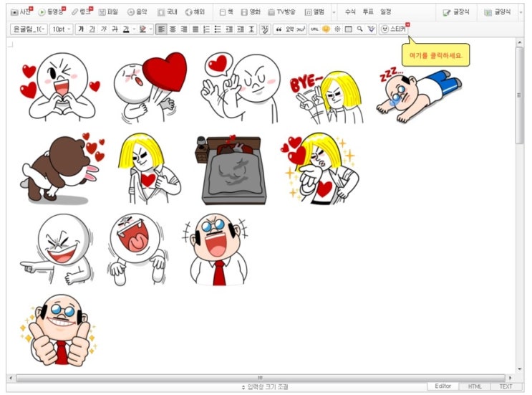Image resolution: width=532 pixels, height=395 pixels.
Task: Open the 일정 schedule menu item
Action: [386, 12]
